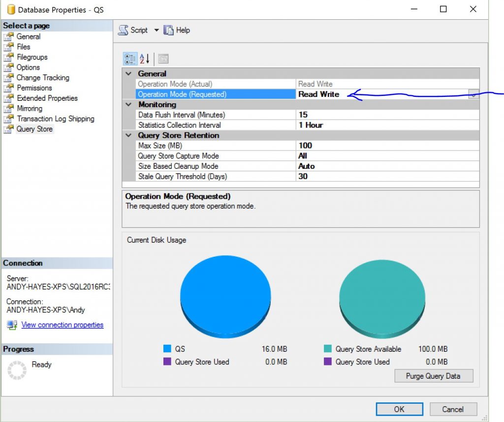Open the Mirroring page
The image size is (504, 422).
[x=30, y=108]
